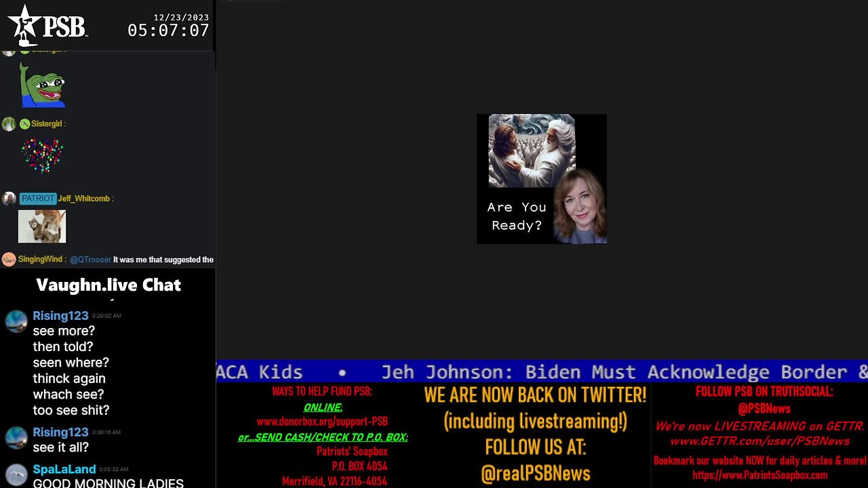Image resolution: width=868 pixels, height=488 pixels.
Task: Click the 05:07:07 clock display
Action: pyautogui.click(x=168, y=30)
